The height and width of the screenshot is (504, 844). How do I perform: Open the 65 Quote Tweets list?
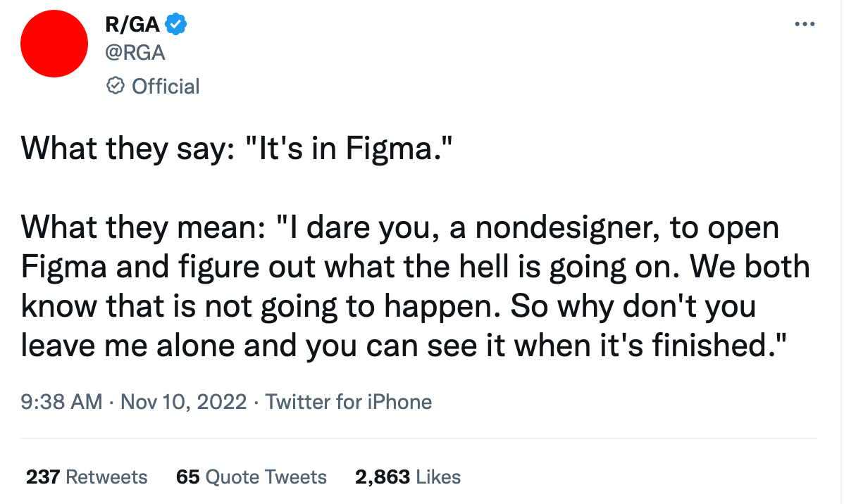click(x=252, y=477)
